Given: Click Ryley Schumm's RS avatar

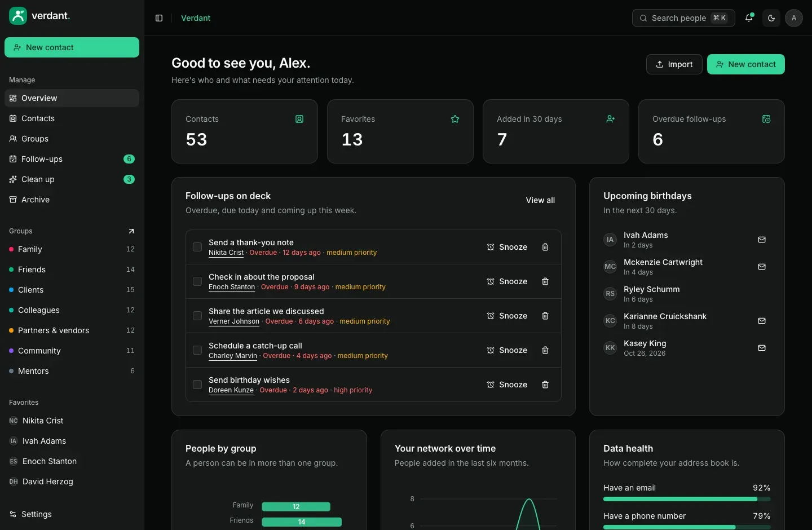Looking at the screenshot, I should click(x=610, y=294).
